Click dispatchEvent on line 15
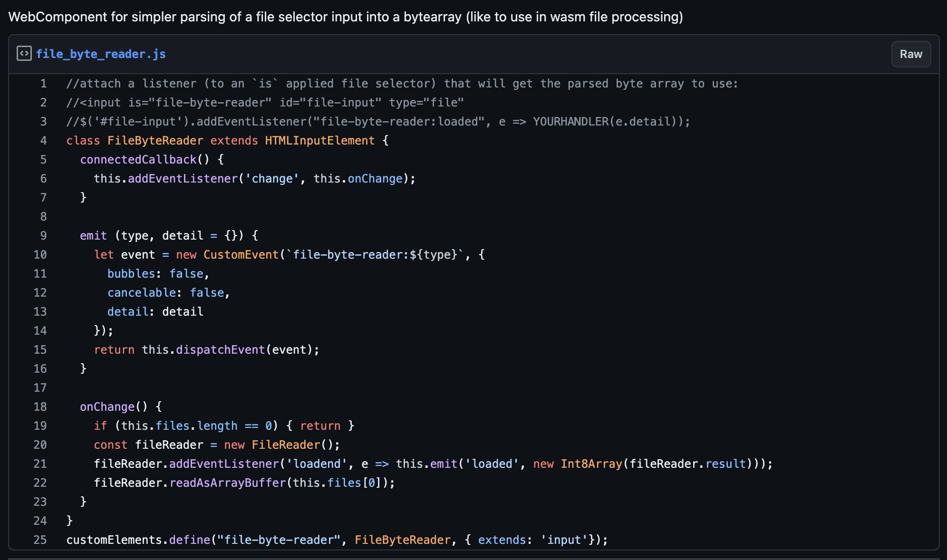Viewport: 947px width, 560px height. [x=220, y=350]
